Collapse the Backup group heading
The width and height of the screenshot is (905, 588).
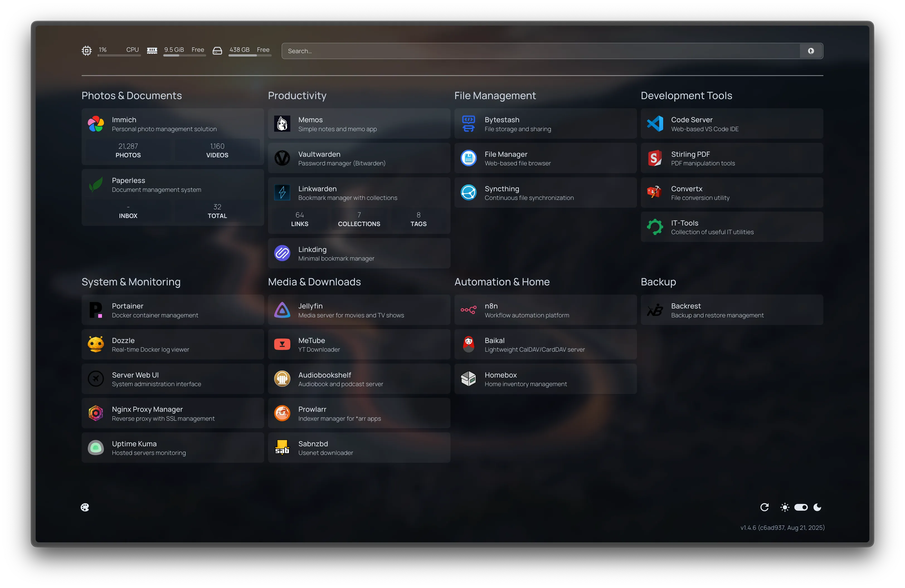coord(658,282)
